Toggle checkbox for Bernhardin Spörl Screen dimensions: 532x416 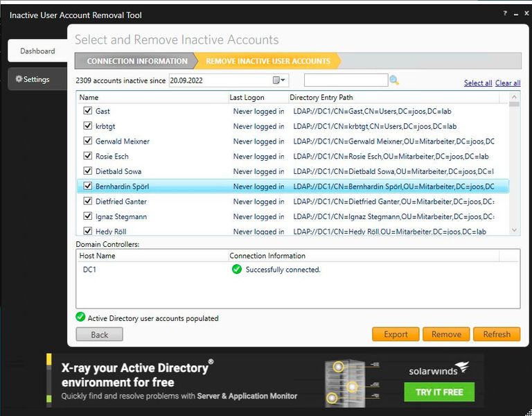coord(87,186)
